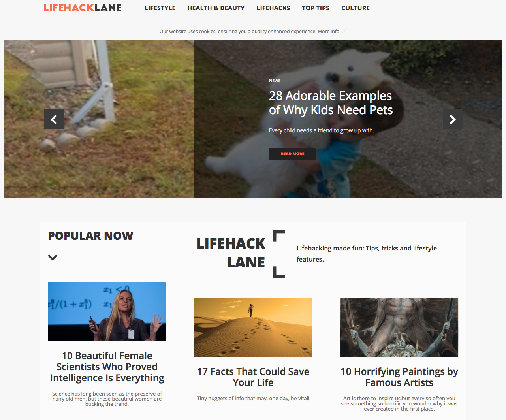Open Health & Beauty section

(216, 8)
